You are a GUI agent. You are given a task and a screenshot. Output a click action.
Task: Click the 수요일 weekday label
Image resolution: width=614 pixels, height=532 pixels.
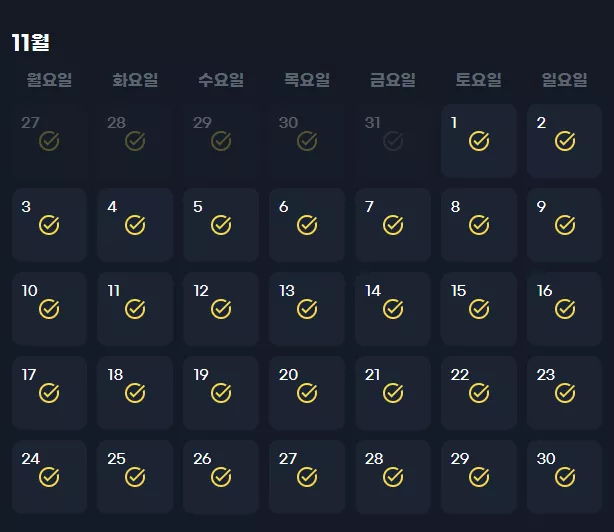tap(221, 80)
